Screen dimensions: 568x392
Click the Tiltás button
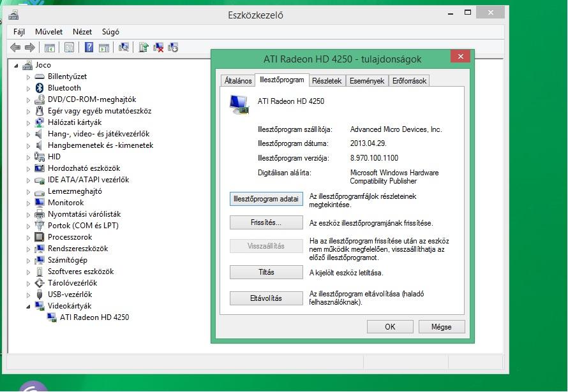tap(266, 272)
